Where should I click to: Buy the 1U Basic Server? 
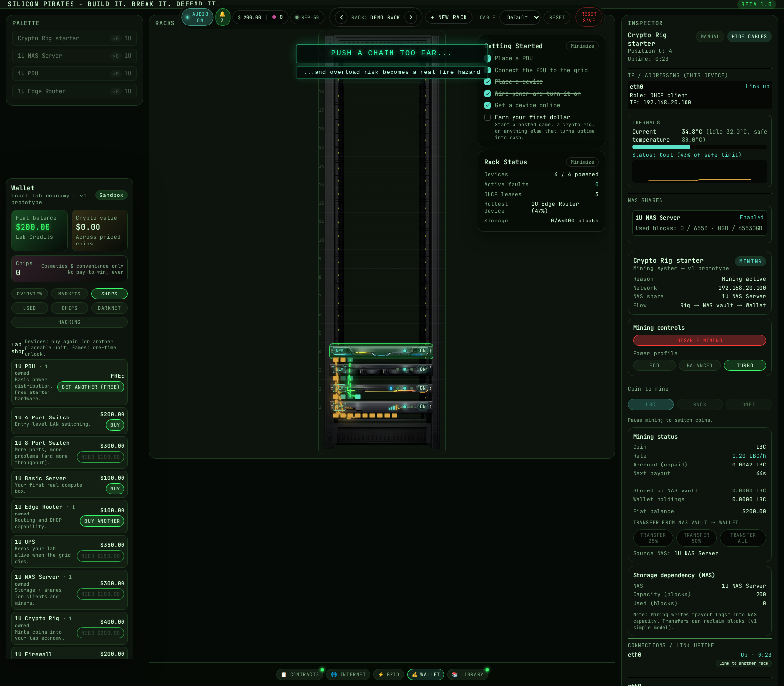(x=115, y=489)
